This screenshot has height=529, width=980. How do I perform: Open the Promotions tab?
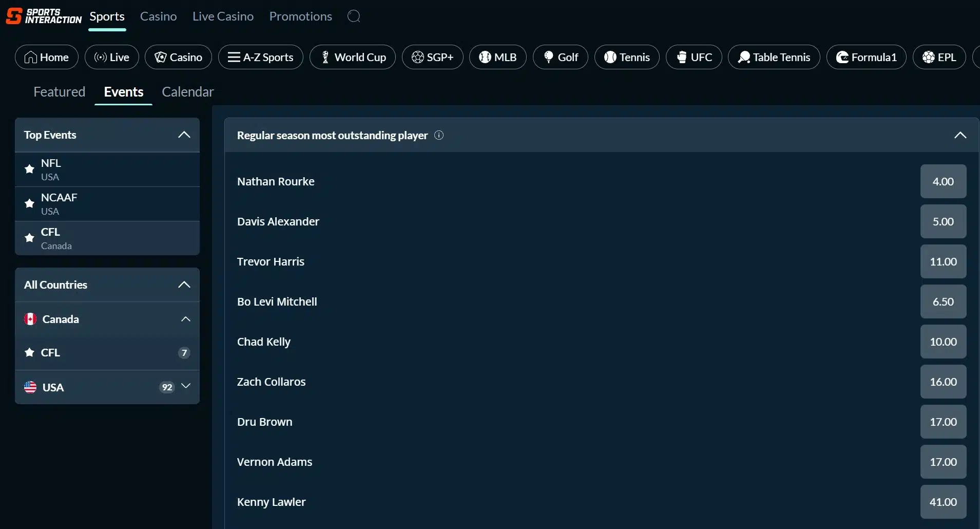[300, 16]
